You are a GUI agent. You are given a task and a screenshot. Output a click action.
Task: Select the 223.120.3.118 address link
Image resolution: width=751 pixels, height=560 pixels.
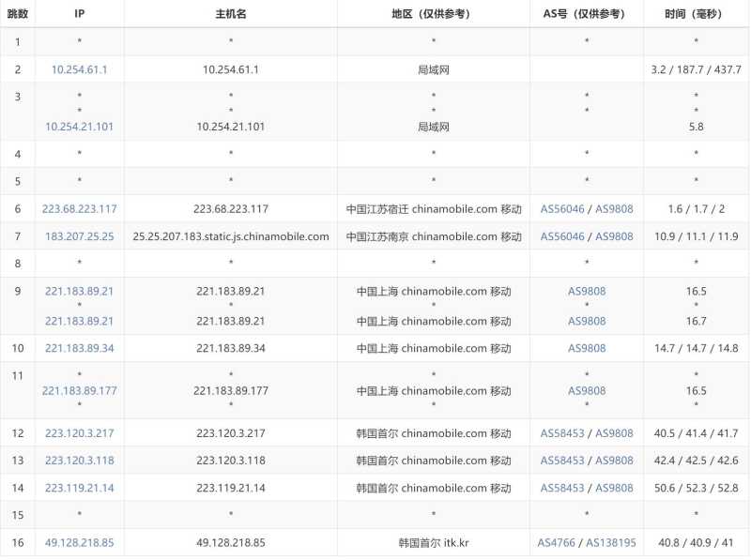click(x=79, y=461)
